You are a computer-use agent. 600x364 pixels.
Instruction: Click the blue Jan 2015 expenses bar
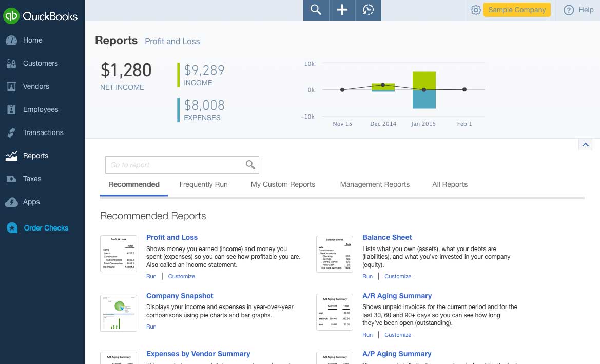point(424,99)
